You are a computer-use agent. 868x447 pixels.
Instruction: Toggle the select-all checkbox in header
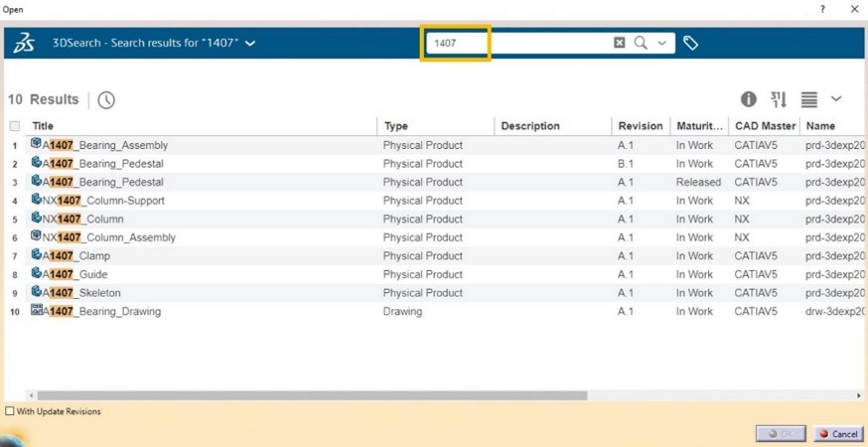click(x=15, y=126)
